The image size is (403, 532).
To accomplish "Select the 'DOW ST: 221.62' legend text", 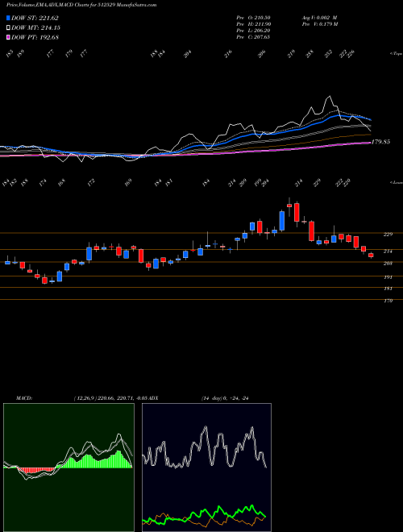I will pyautogui.click(x=35, y=19).
